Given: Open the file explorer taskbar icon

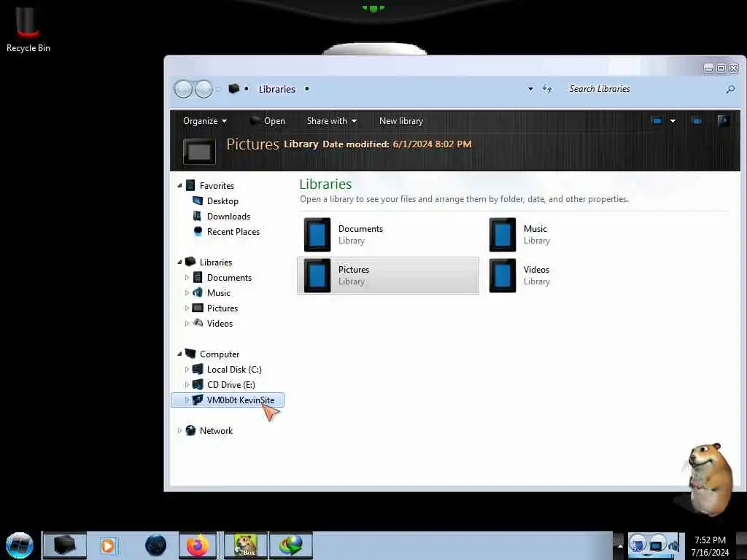Looking at the screenshot, I should (x=65, y=545).
